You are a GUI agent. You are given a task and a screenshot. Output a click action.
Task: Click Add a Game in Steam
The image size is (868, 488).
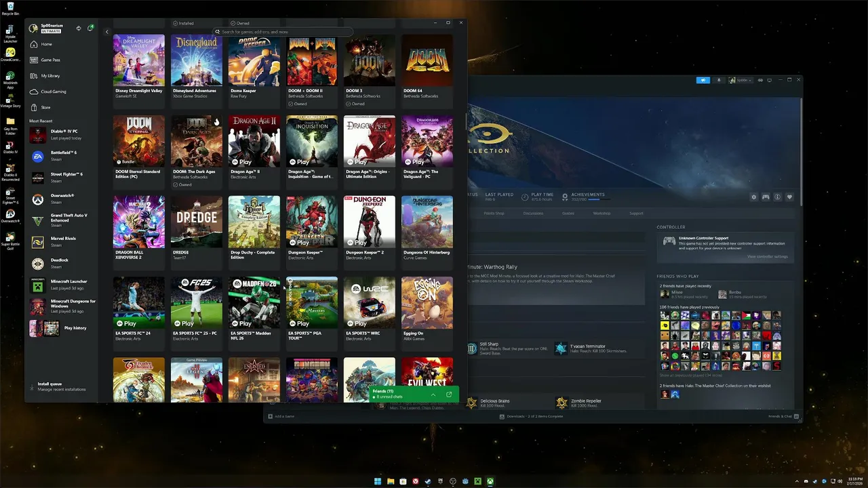(281, 416)
